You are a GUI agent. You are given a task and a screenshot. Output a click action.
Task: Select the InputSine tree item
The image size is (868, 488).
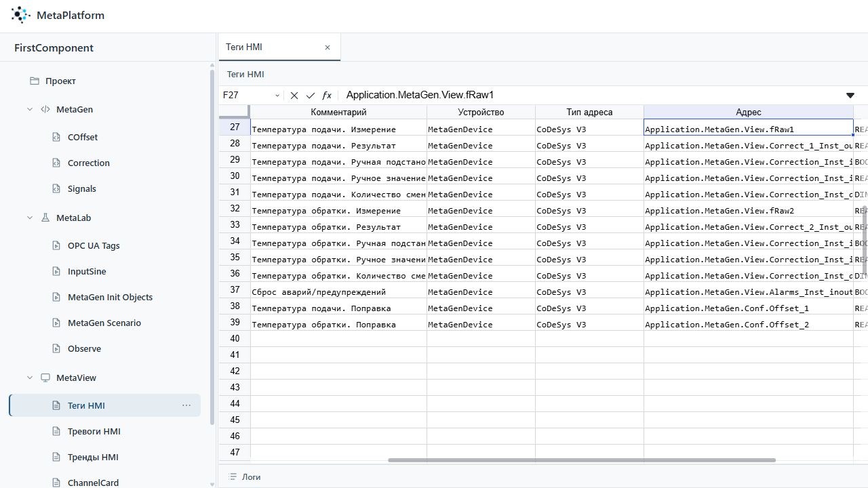coord(87,271)
